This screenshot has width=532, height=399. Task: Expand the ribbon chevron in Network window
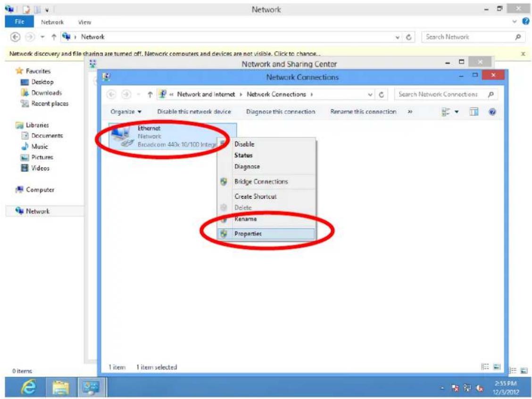tap(515, 21)
